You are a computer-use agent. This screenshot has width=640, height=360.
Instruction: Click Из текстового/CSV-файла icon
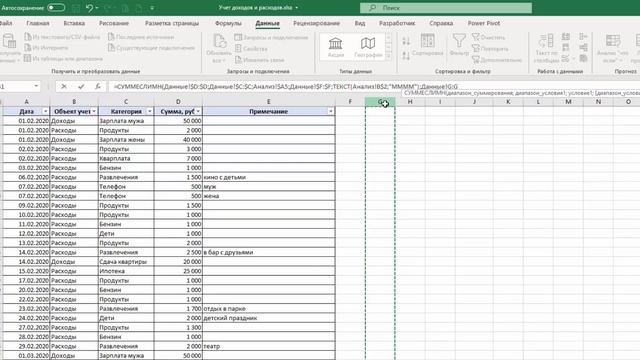28,37
